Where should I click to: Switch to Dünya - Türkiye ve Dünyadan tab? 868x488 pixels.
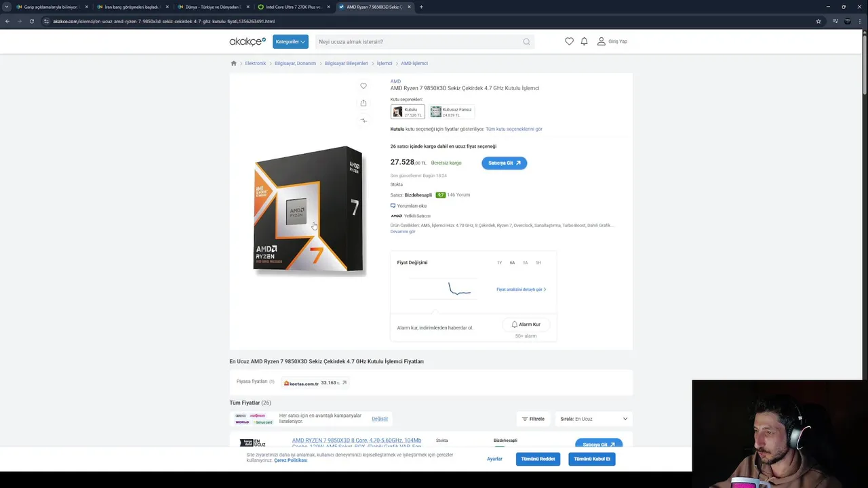214,7
